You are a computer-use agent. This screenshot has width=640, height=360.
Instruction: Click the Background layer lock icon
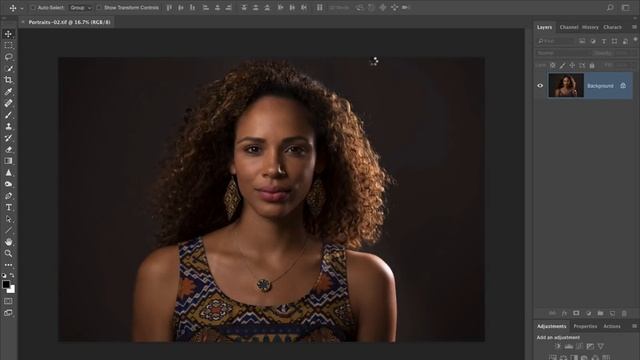tap(623, 86)
